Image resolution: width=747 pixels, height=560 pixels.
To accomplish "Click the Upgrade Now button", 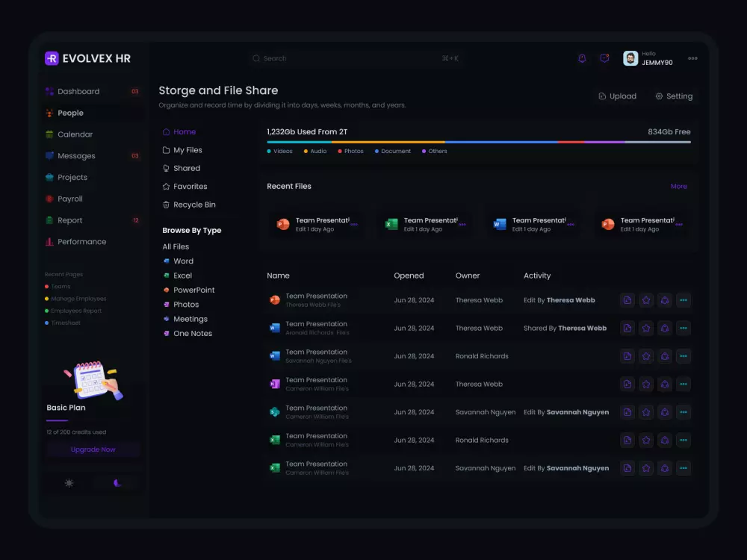I will [93, 449].
